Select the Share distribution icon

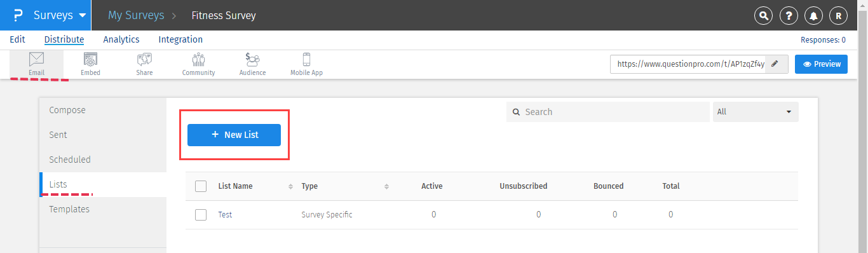click(x=144, y=64)
